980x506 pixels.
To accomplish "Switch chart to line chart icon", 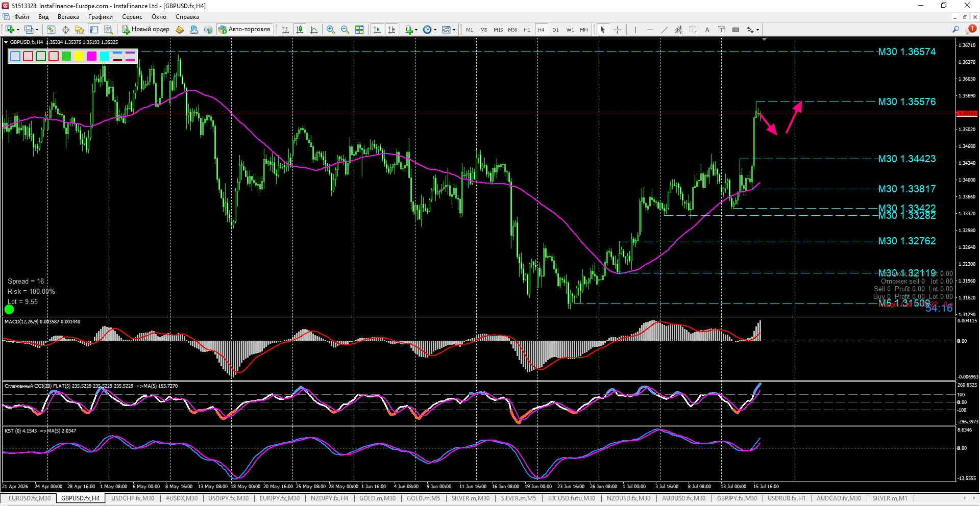I will (x=314, y=30).
